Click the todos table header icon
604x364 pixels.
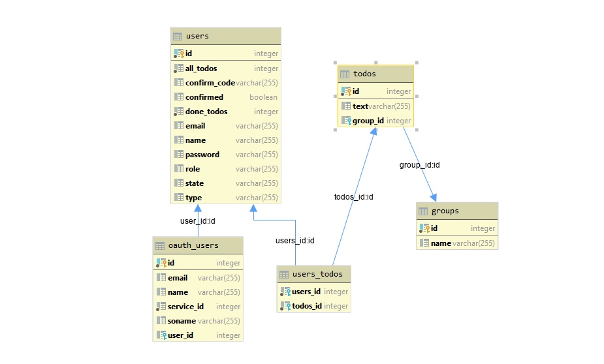[345, 74]
